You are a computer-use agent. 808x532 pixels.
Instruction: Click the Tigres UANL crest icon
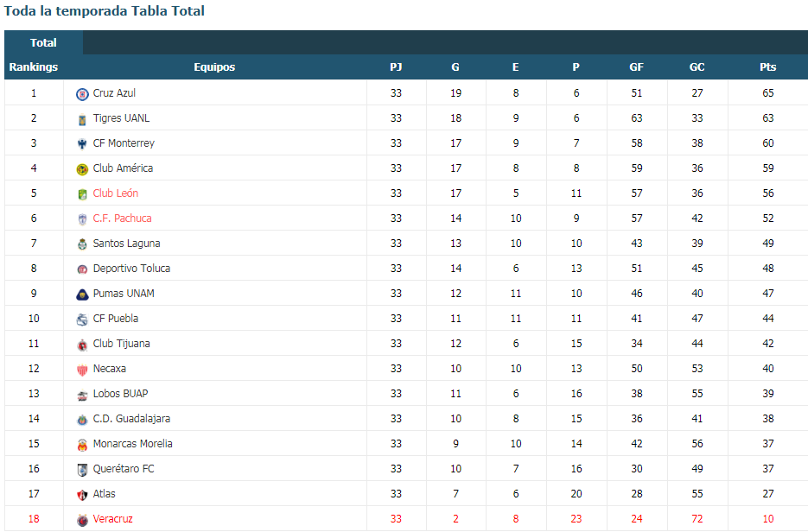[82, 120]
